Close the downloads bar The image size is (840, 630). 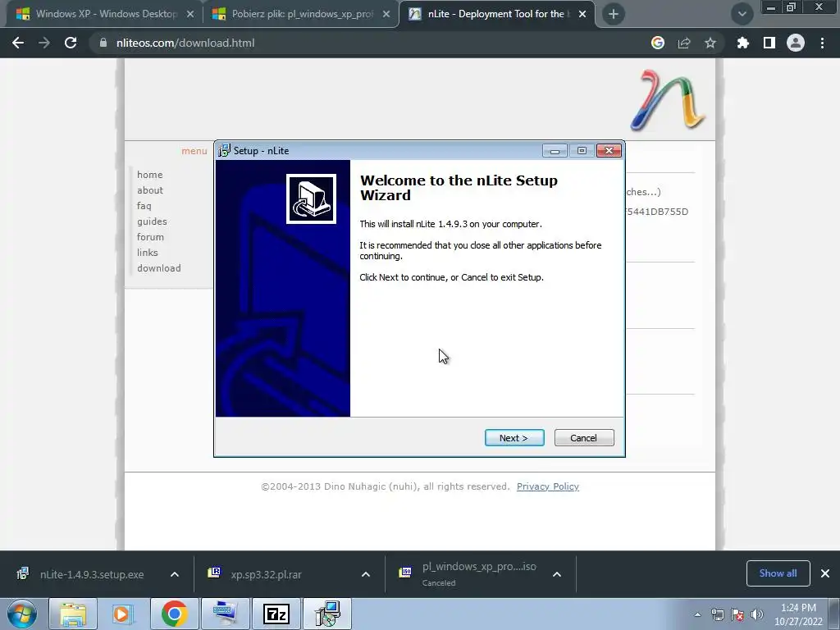pyautogui.click(x=825, y=573)
